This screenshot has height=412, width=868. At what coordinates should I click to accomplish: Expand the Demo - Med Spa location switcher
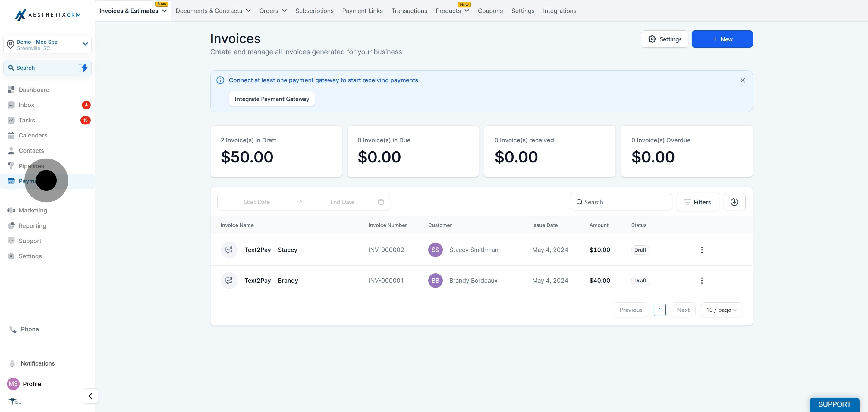[47, 45]
